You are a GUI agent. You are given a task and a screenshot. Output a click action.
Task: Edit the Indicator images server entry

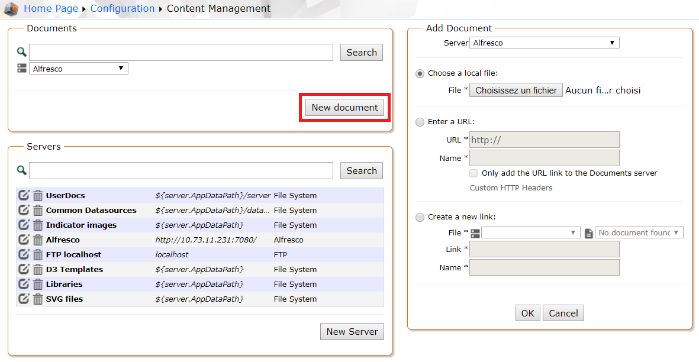coord(23,225)
